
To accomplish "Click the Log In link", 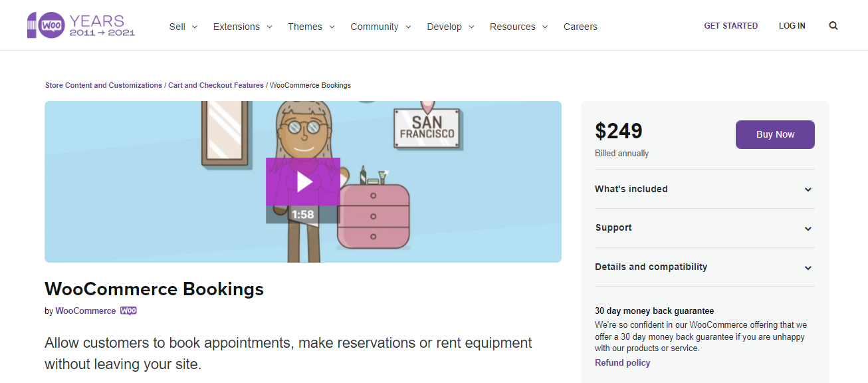I will [792, 26].
